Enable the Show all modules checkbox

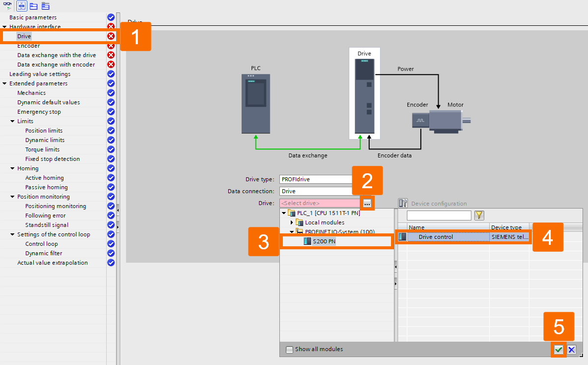click(x=289, y=349)
